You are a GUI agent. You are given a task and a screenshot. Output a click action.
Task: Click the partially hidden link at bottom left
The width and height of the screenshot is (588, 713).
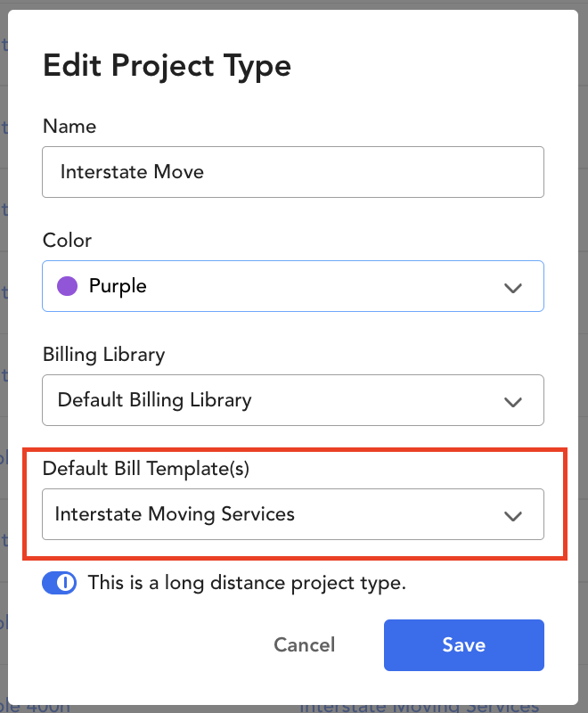coord(36,709)
